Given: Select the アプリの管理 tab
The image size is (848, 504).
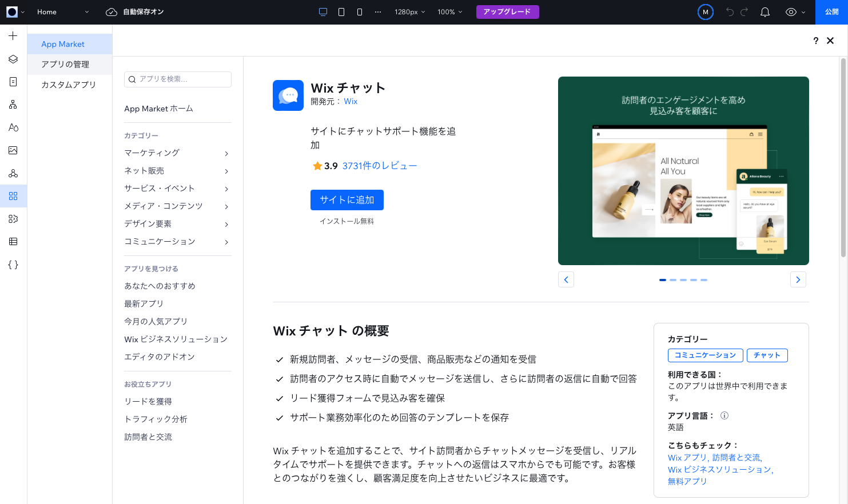Looking at the screenshot, I should (x=70, y=65).
